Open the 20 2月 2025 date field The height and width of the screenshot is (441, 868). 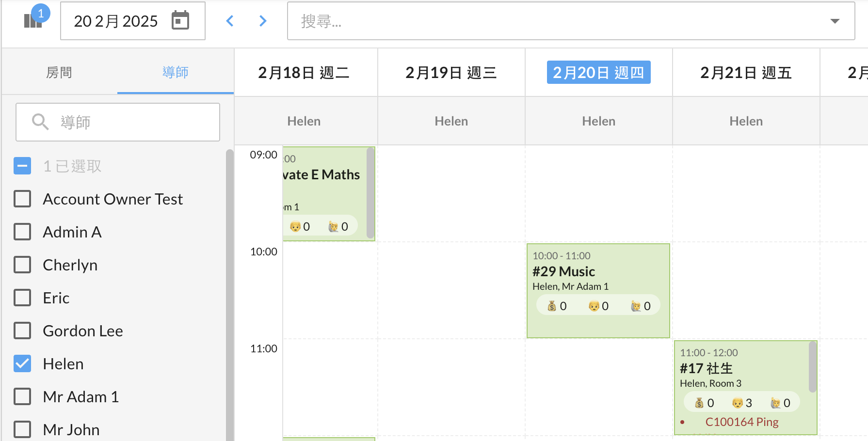(116, 21)
